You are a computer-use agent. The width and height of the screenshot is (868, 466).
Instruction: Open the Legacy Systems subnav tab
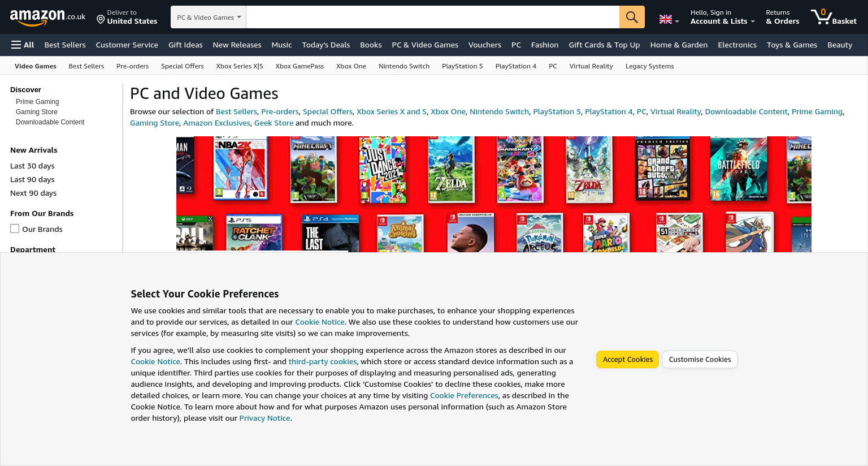coord(649,66)
